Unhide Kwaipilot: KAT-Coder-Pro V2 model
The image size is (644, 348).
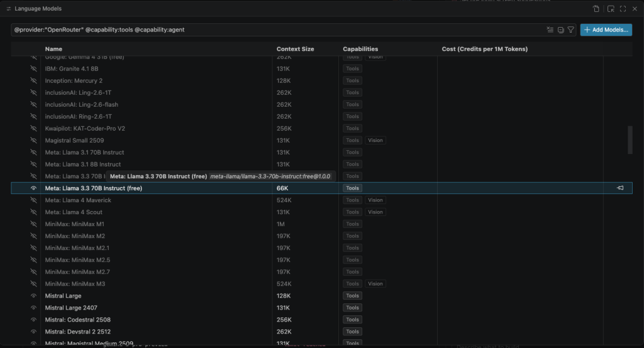pyautogui.click(x=34, y=128)
